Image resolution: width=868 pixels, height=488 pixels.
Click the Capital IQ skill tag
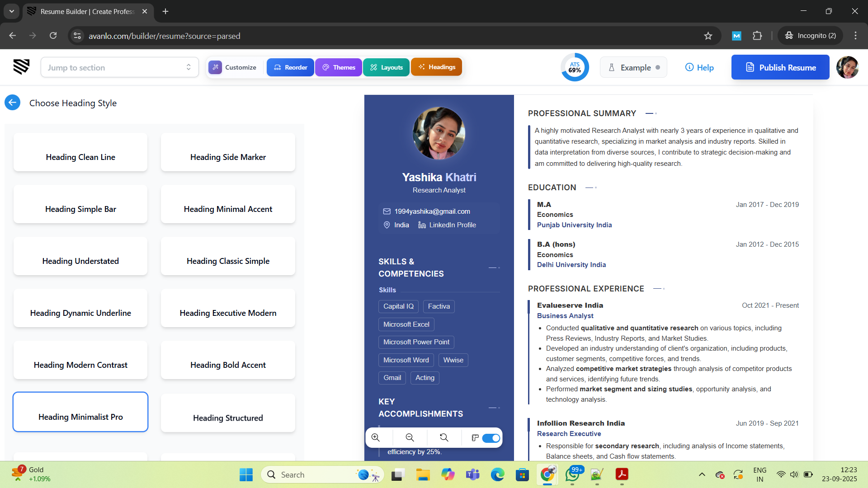click(x=398, y=306)
